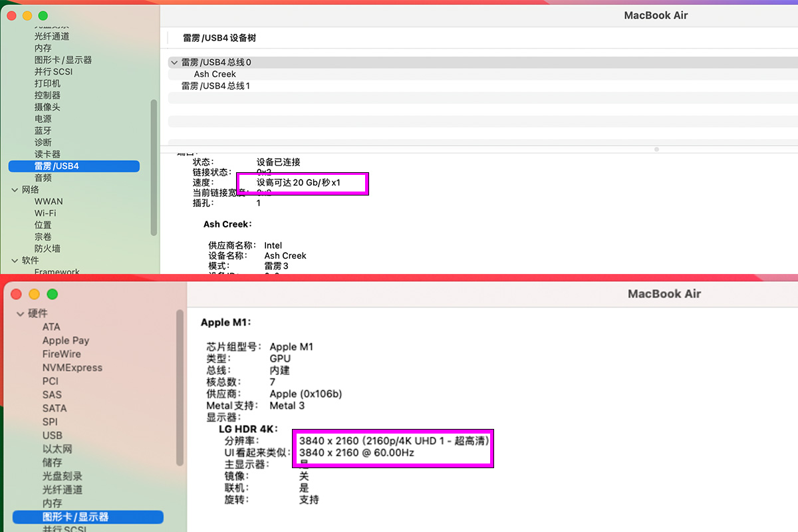Select the 控制器 sidebar item
Image resolution: width=798 pixels, height=532 pixels.
point(47,95)
